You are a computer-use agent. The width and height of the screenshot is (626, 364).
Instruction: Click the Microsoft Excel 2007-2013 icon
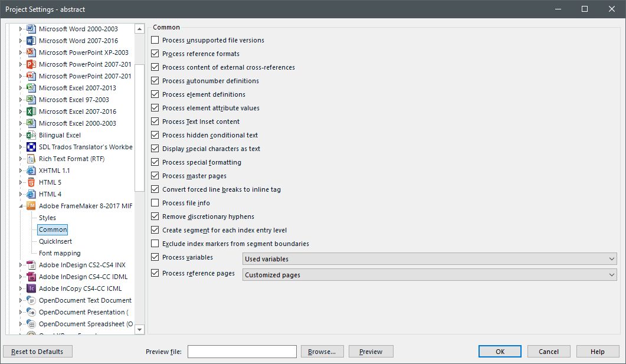pyautogui.click(x=31, y=88)
